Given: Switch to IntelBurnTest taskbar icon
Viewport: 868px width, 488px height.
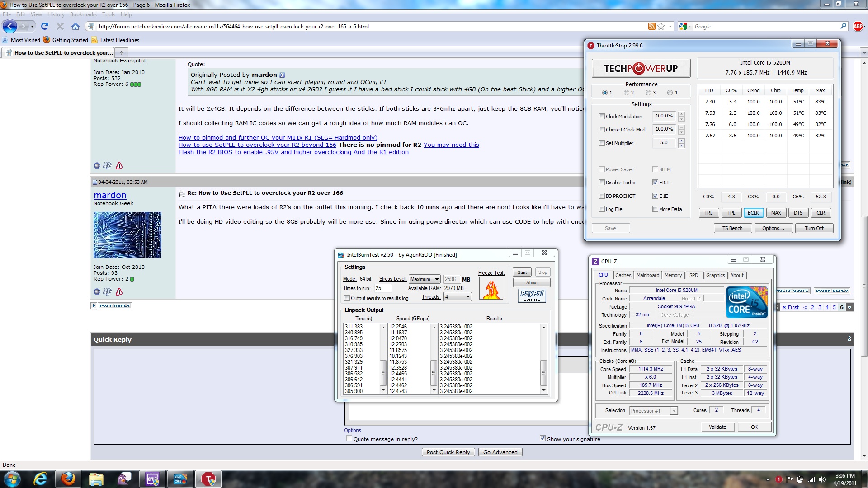Looking at the screenshot, I should point(180,479).
